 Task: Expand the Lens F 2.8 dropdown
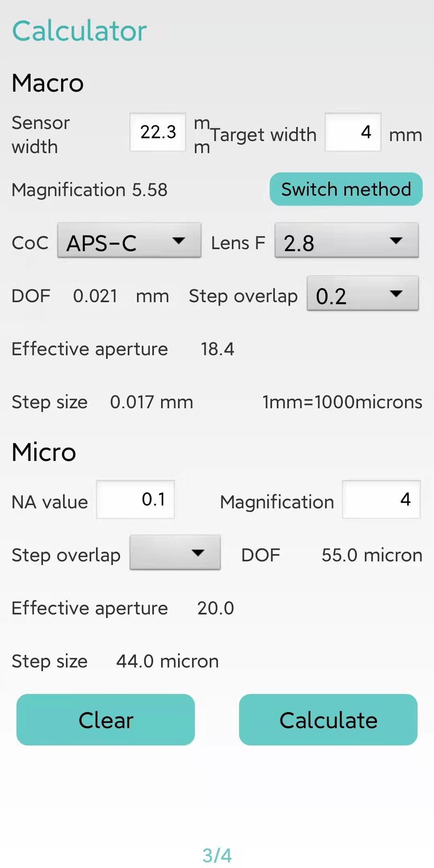point(347,240)
